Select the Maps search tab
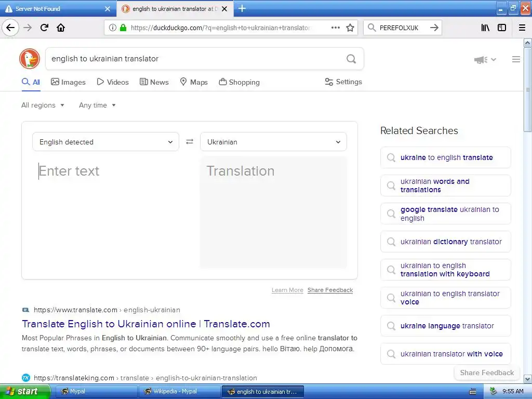This screenshot has width=532, height=399. click(194, 82)
